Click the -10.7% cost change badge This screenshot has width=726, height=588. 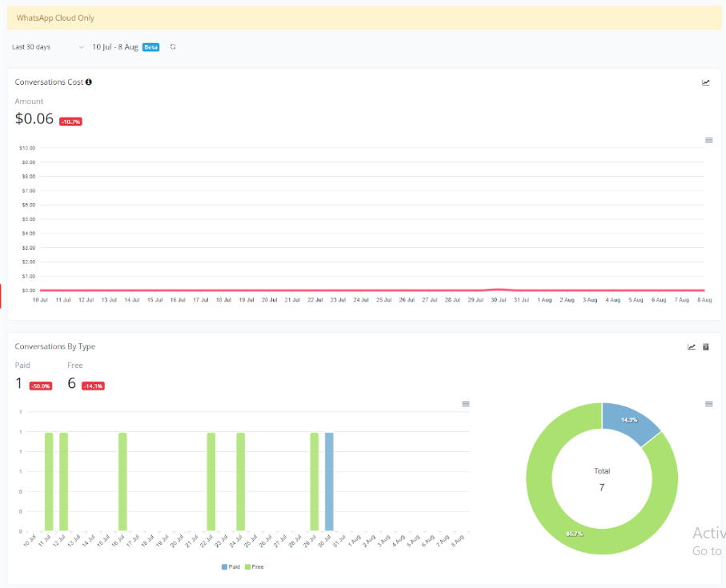pyautogui.click(x=70, y=122)
